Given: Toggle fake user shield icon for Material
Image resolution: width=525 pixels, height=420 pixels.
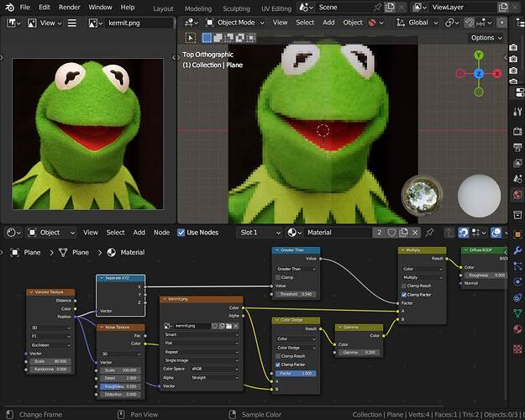Looking at the screenshot, I should coord(391,233).
